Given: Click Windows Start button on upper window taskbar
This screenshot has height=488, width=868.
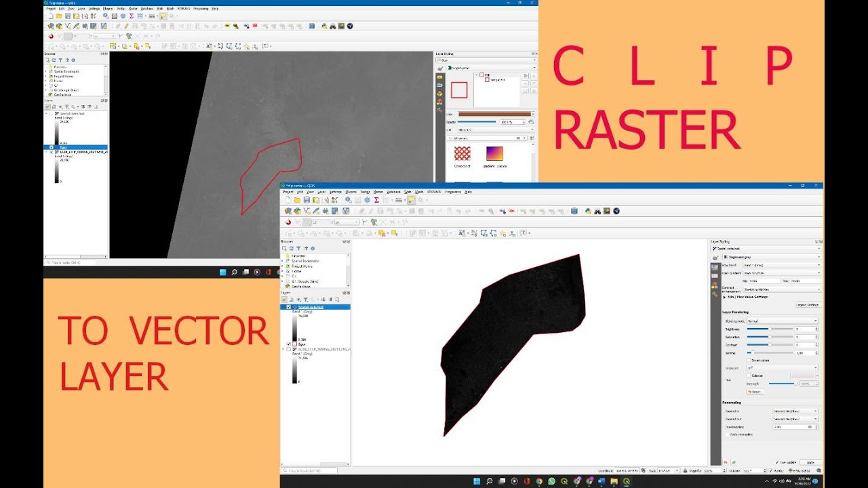Looking at the screenshot, I should point(222,272).
